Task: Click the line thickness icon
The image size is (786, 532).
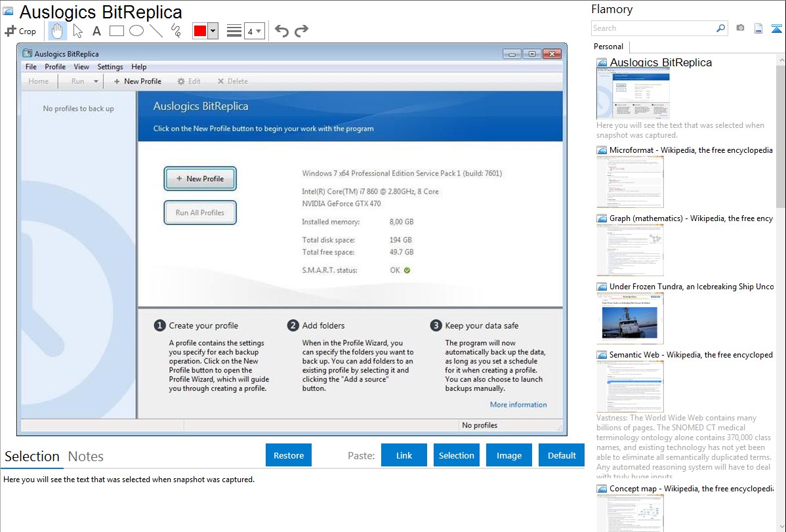Action: coord(234,31)
